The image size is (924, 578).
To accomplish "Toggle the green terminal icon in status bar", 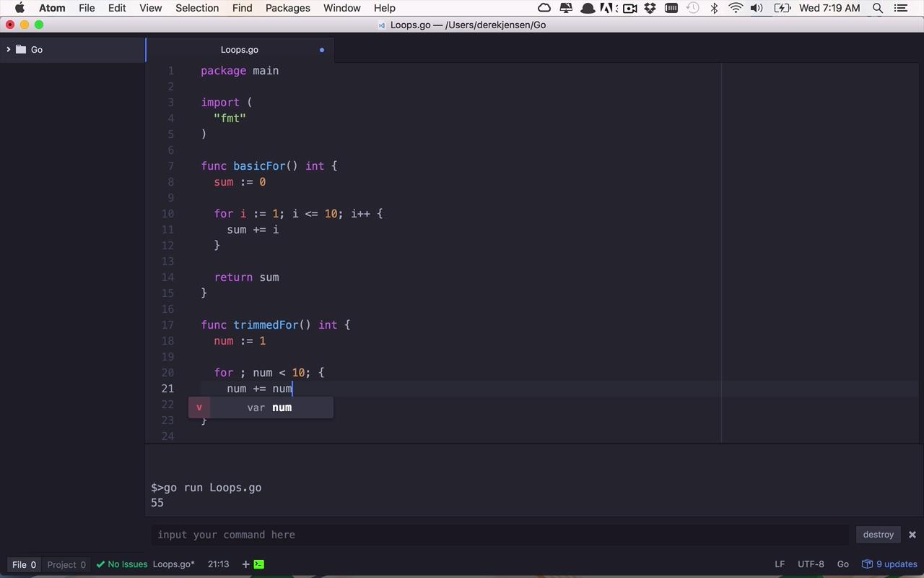I will pyautogui.click(x=259, y=564).
